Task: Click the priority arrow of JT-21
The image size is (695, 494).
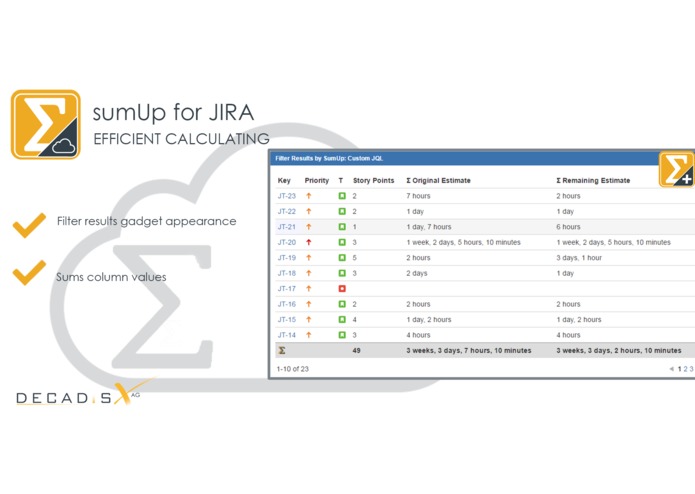Action: click(x=309, y=227)
